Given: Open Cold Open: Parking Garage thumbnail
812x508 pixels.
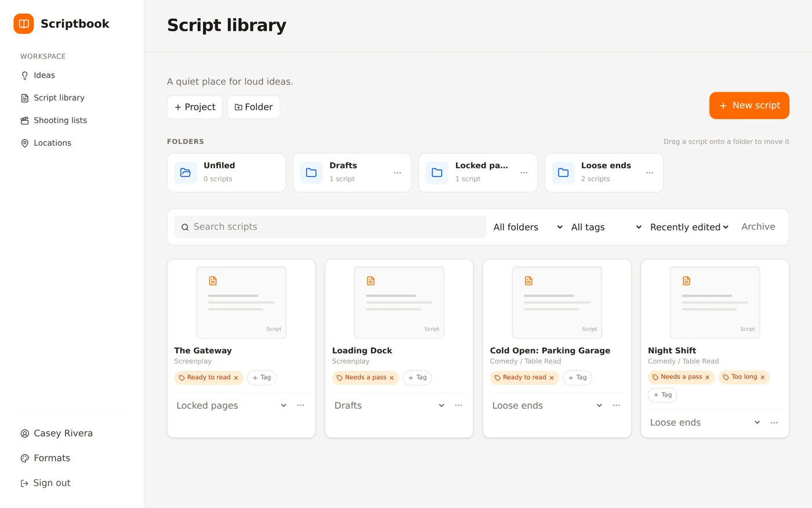Looking at the screenshot, I should tap(557, 302).
